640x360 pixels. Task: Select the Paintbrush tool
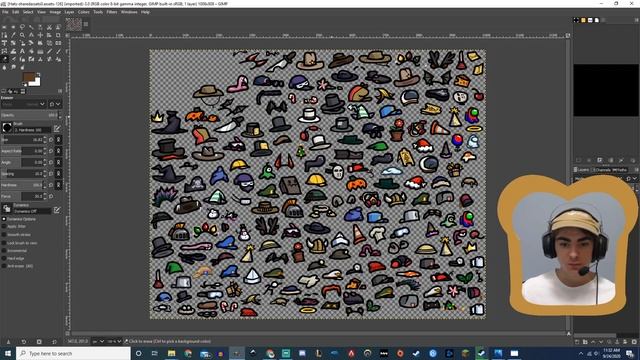coord(58,51)
